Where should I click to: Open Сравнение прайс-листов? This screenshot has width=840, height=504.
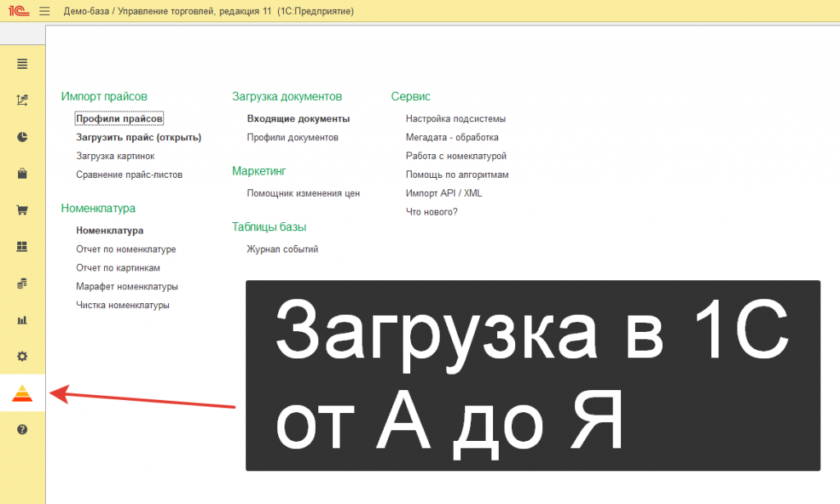129,175
